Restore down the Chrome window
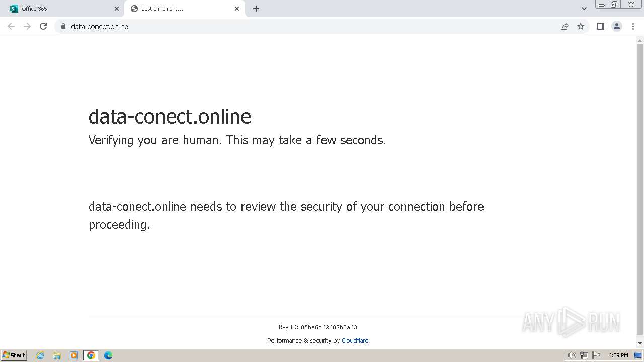Viewport: 644px width, 362px height. pyautogui.click(x=614, y=4)
